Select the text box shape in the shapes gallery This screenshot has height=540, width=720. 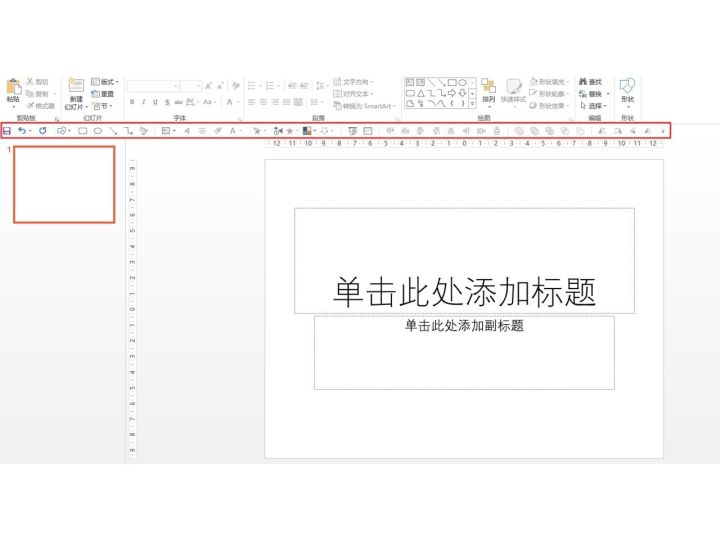point(410,83)
